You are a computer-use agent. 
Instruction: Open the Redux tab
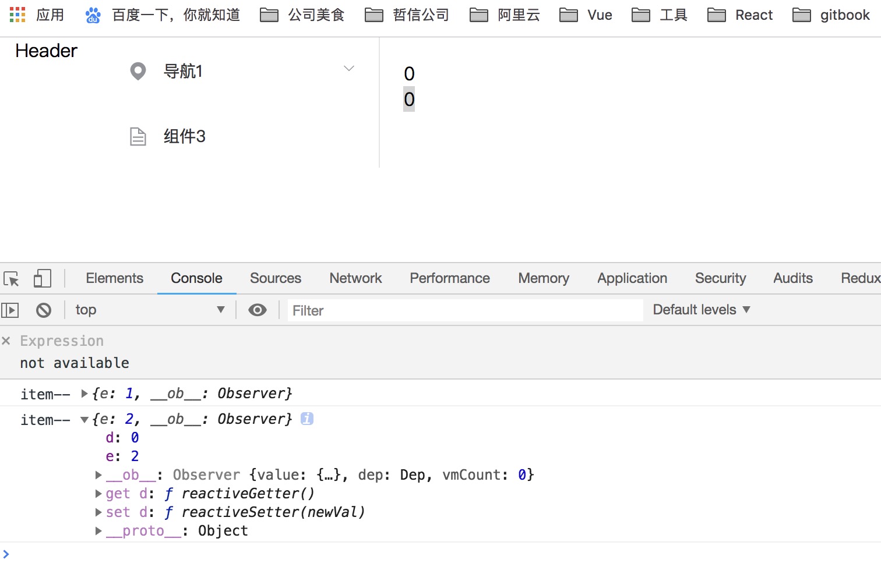pyautogui.click(x=861, y=278)
